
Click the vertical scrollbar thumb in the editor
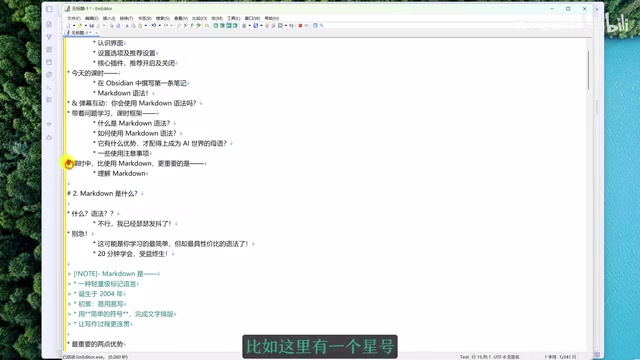pyautogui.click(x=589, y=69)
